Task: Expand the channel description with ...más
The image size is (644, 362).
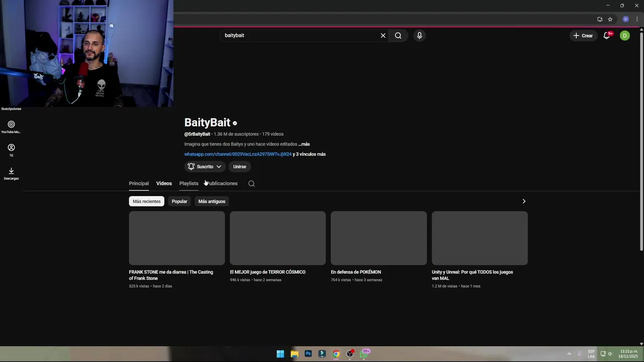Action: (304, 144)
